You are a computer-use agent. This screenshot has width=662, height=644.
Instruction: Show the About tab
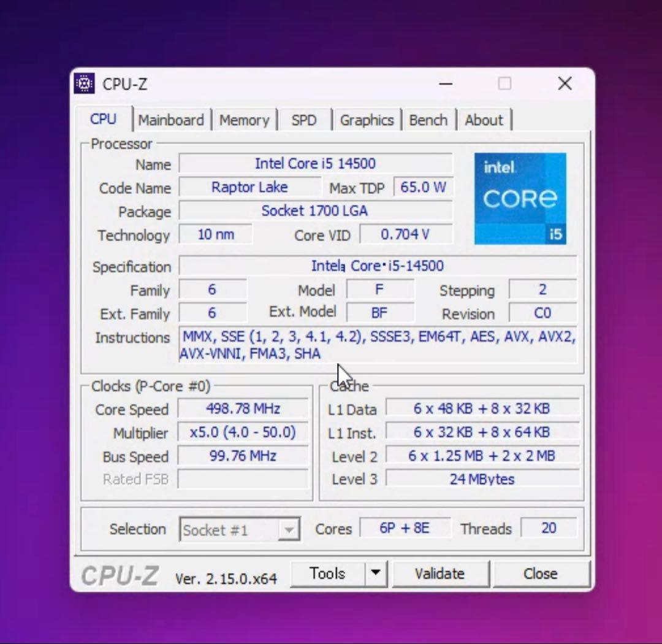point(484,120)
